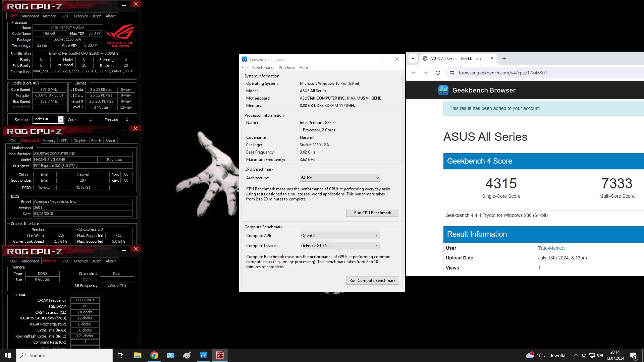Viewport: 644px width, 362px height.
Task: Open a new Chrome tab
Action: [504, 58]
